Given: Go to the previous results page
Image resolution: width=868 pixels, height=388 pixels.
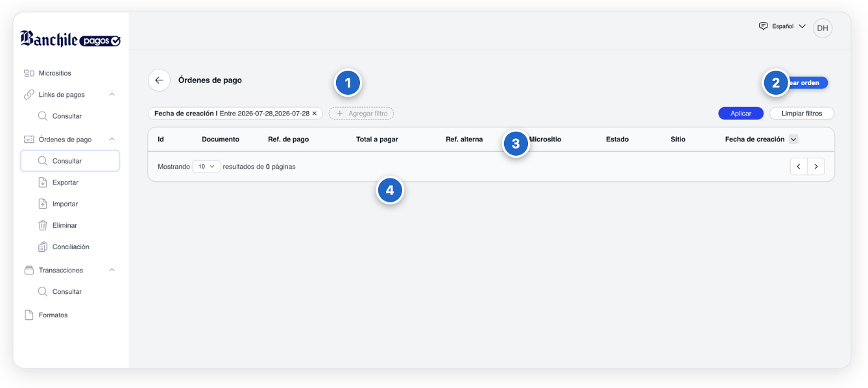Looking at the screenshot, I should (799, 167).
